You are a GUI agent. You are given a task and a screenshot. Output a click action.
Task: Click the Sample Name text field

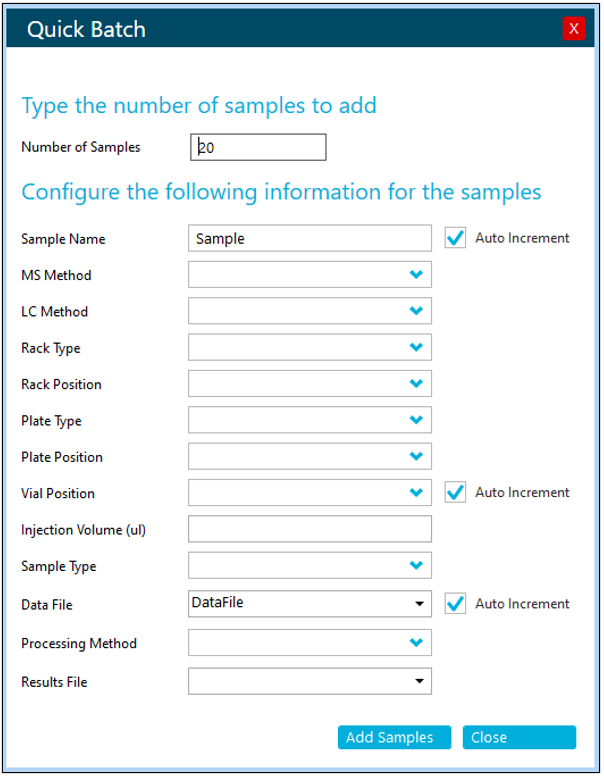coord(309,239)
